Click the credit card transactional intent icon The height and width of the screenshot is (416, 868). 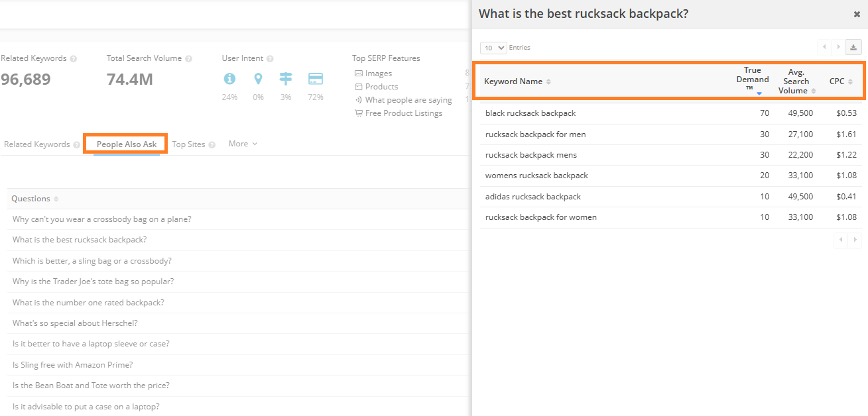coord(316,79)
